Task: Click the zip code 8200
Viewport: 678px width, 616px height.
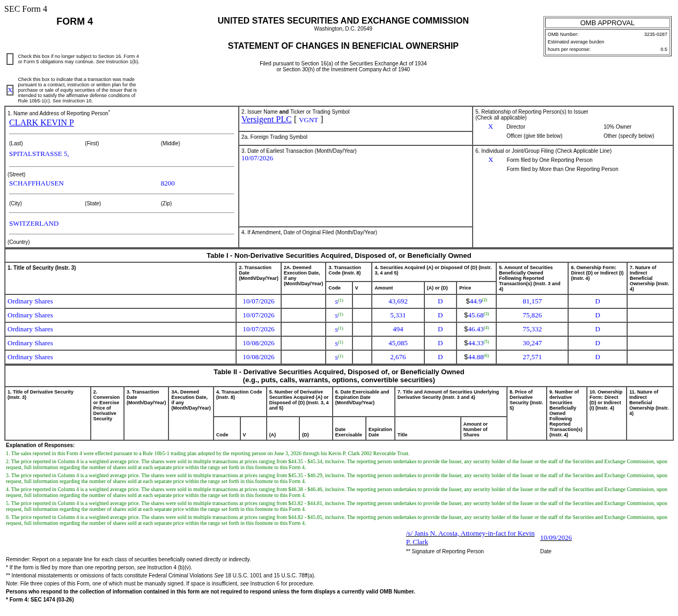Action: tap(168, 183)
